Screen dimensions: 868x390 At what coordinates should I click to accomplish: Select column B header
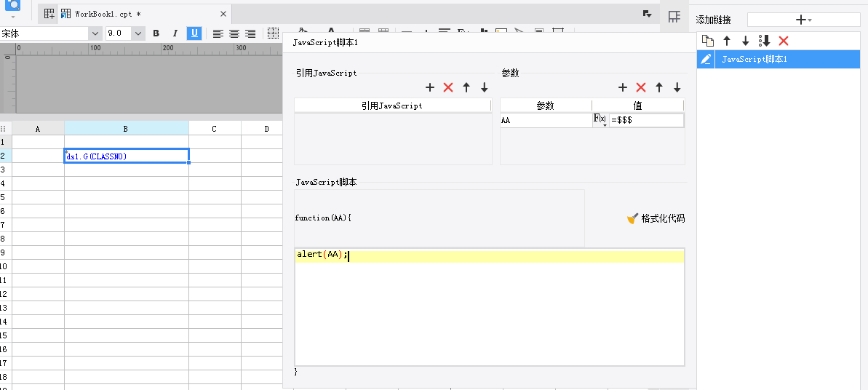point(127,129)
